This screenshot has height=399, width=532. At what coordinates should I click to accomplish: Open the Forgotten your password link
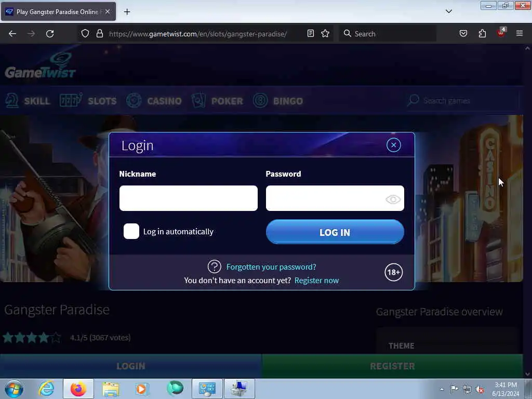(271, 267)
